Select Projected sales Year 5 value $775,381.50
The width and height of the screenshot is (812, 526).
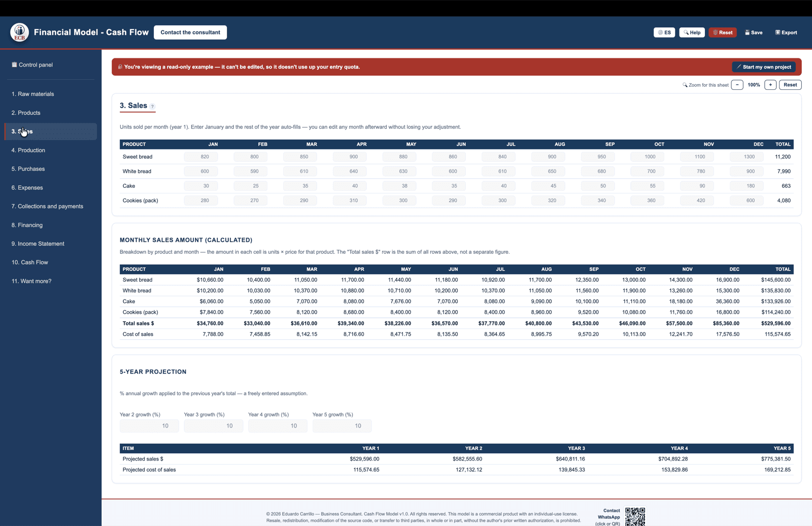776,459
